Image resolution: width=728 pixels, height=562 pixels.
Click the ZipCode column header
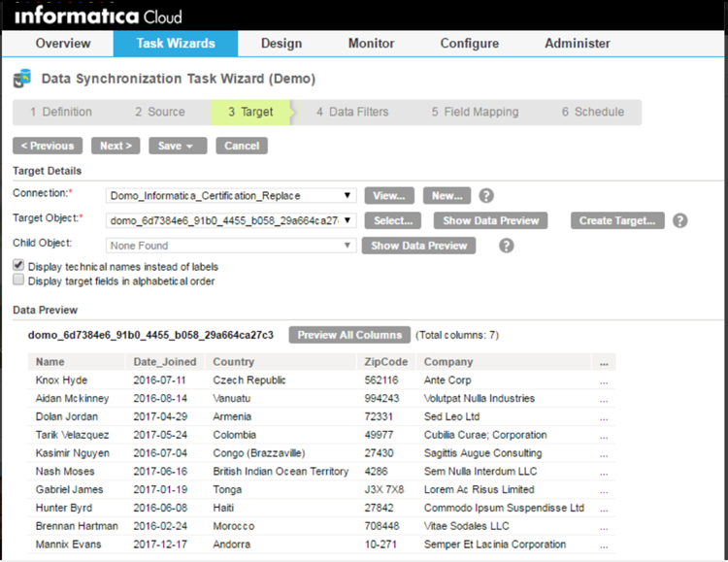(385, 362)
